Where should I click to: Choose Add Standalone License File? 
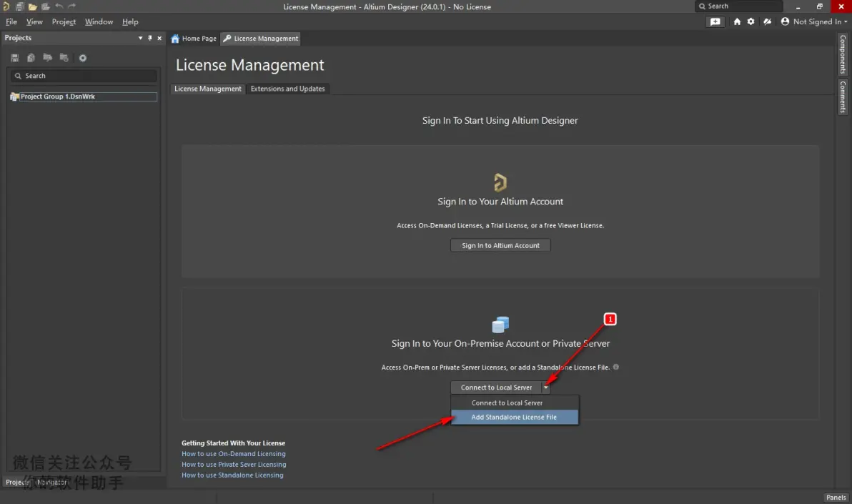515,417
